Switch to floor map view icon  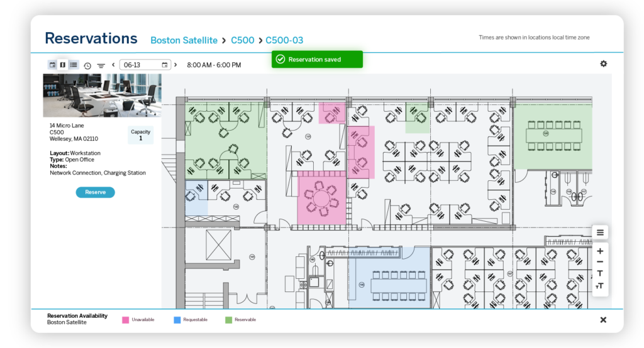point(63,65)
